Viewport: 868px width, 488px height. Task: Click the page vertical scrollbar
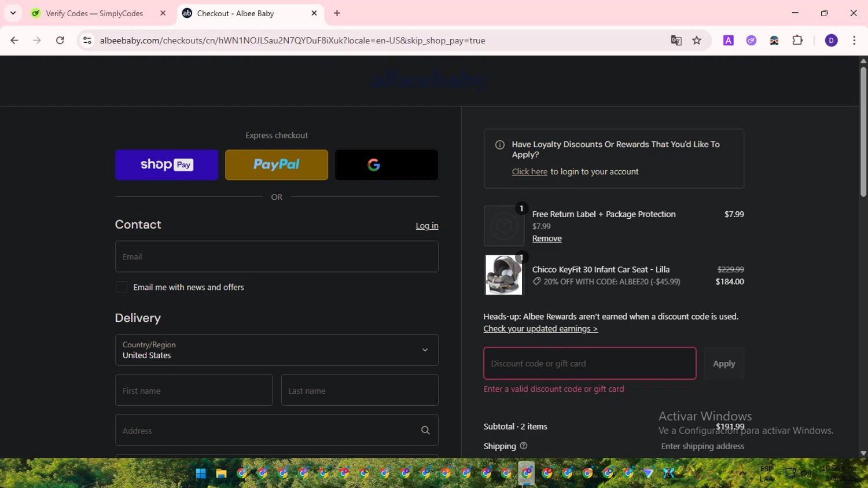point(863,132)
